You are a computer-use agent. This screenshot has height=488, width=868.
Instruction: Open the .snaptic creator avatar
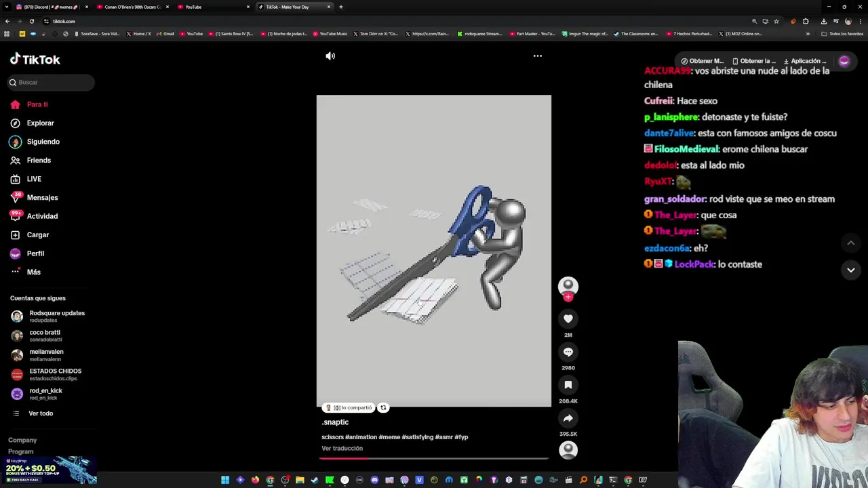pyautogui.click(x=568, y=285)
